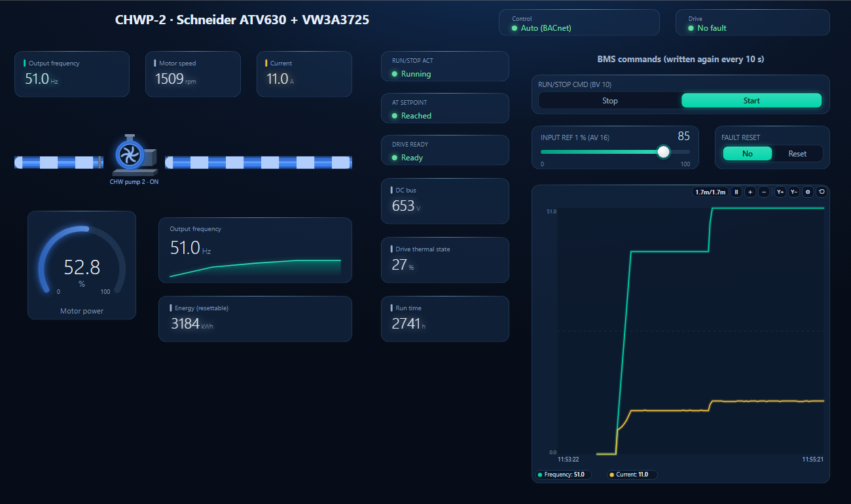The image size is (851, 504).
Task: Click the Reached setpoint status
Action: point(416,116)
